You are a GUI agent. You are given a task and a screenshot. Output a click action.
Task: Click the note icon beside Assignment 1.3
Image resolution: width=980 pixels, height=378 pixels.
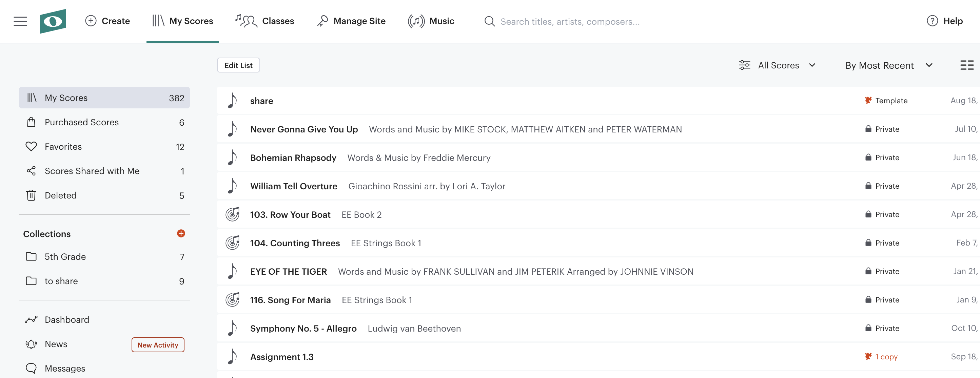pos(232,357)
